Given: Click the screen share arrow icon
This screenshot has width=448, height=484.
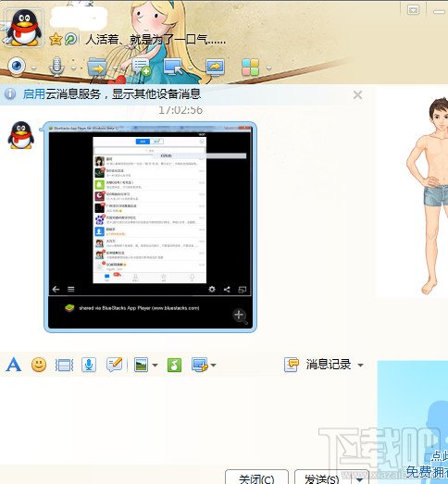Looking at the screenshot, I should (215, 67).
